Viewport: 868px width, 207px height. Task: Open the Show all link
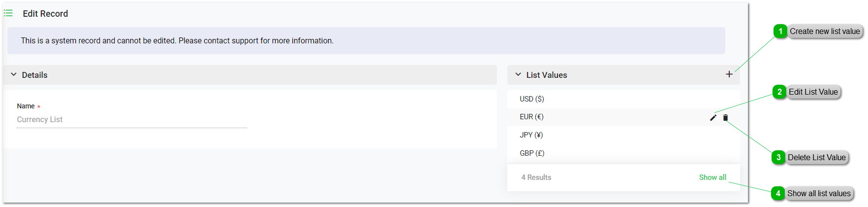point(712,177)
